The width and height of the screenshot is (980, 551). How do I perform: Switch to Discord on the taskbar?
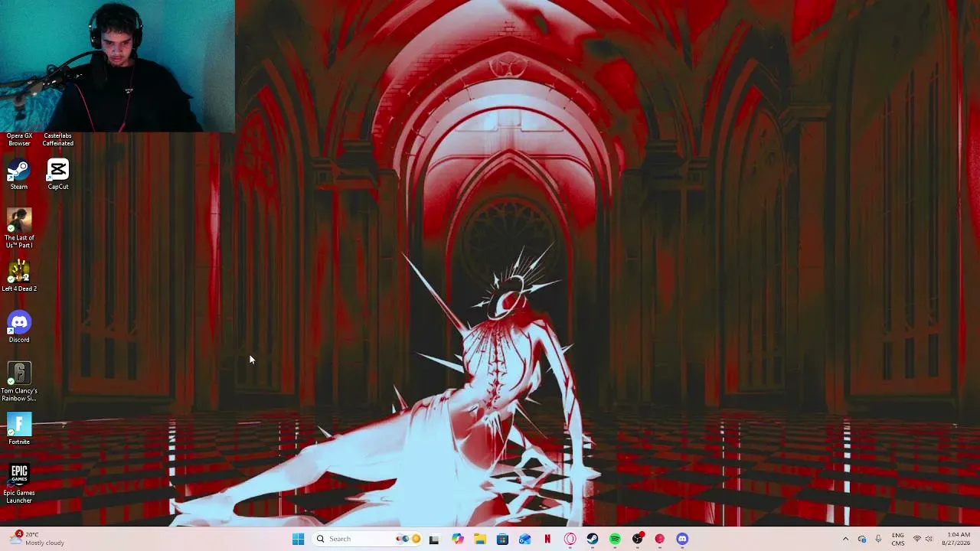[x=682, y=539]
